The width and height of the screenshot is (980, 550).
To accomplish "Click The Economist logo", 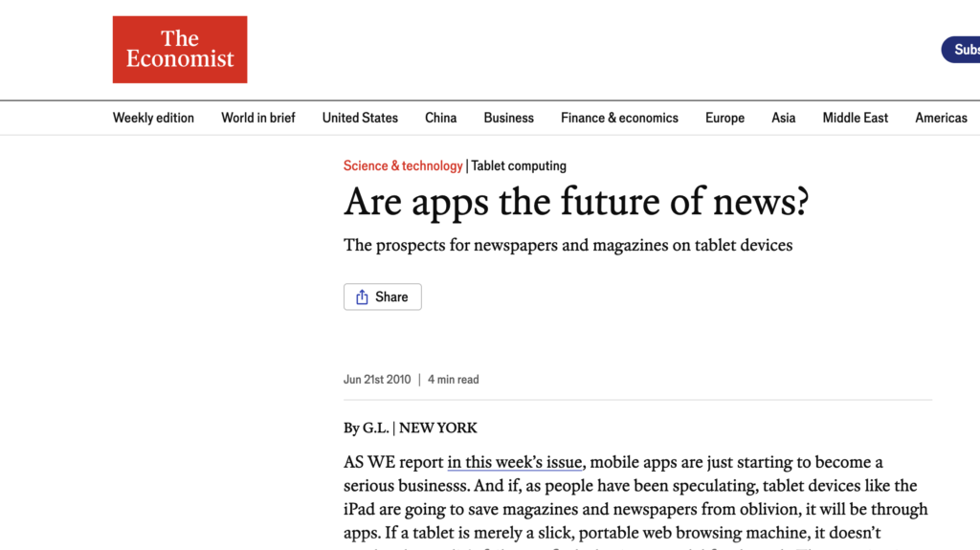I will [x=180, y=50].
